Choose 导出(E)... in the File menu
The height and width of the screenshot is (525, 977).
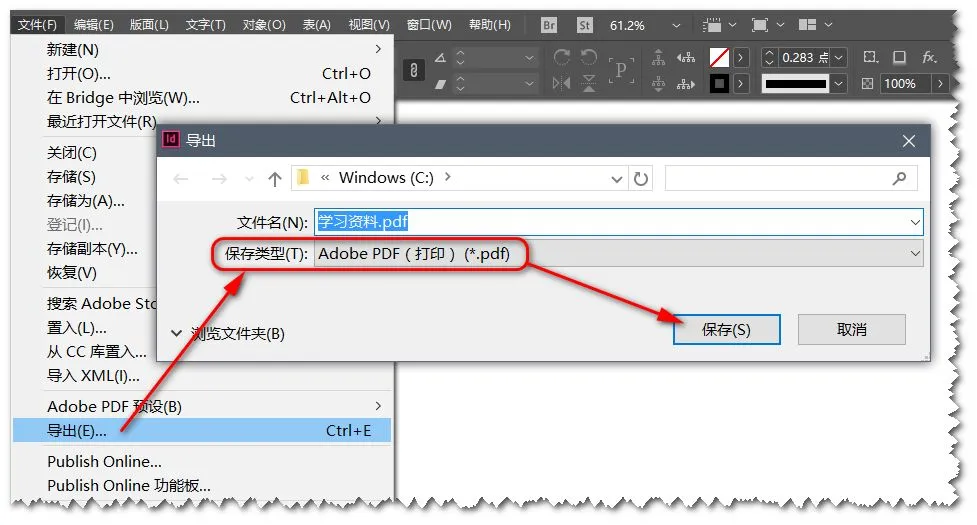pyautogui.click(x=201, y=430)
